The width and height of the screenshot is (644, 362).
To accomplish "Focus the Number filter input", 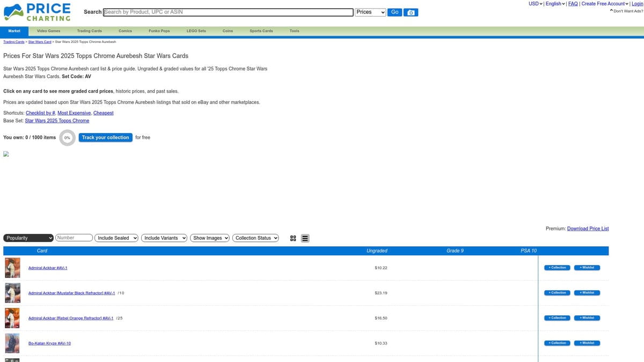I will click(74, 238).
